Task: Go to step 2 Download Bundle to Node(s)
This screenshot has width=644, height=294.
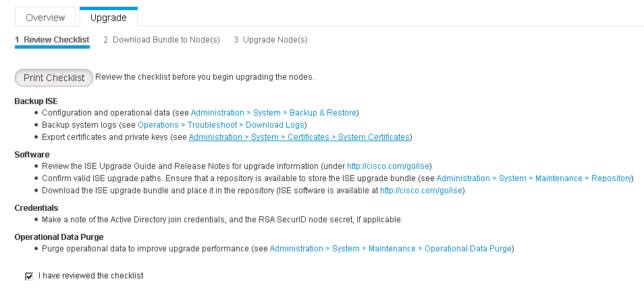Action: (x=161, y=40)
